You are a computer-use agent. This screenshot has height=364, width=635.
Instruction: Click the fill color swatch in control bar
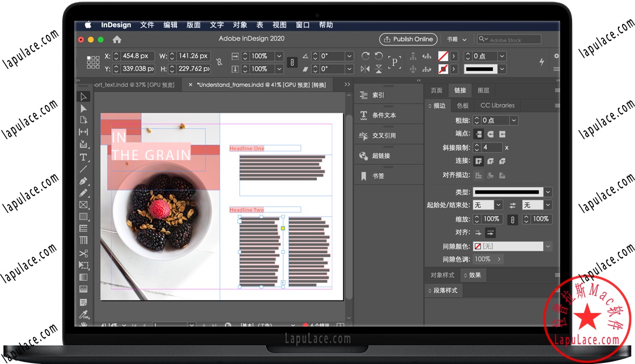click(x=443, y=56)
